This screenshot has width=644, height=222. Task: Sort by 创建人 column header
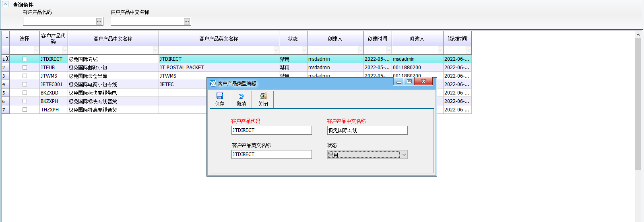click(335, 39)
